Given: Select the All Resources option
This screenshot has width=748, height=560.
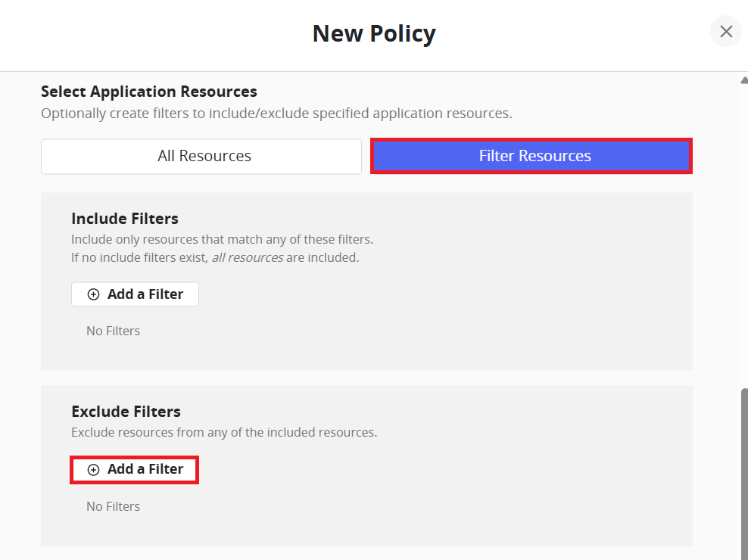Looking at the screenshot, I should click(201, 156).
